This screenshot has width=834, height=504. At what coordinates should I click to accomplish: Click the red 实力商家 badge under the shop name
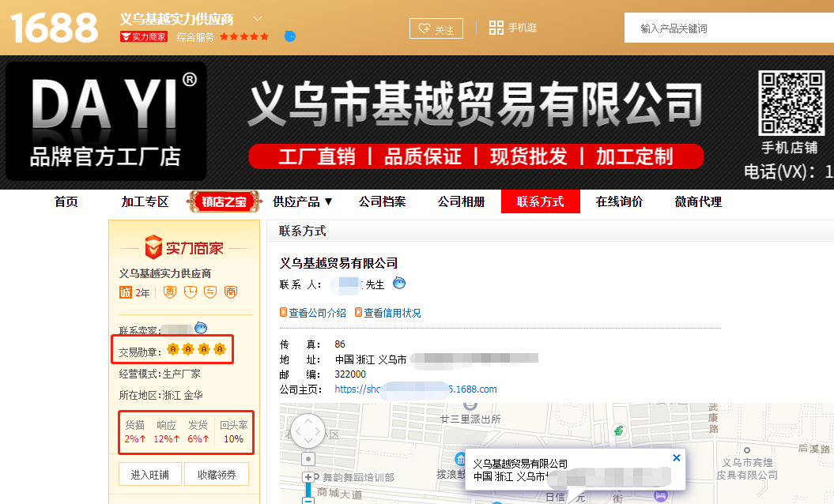click(x=144, y=36)
